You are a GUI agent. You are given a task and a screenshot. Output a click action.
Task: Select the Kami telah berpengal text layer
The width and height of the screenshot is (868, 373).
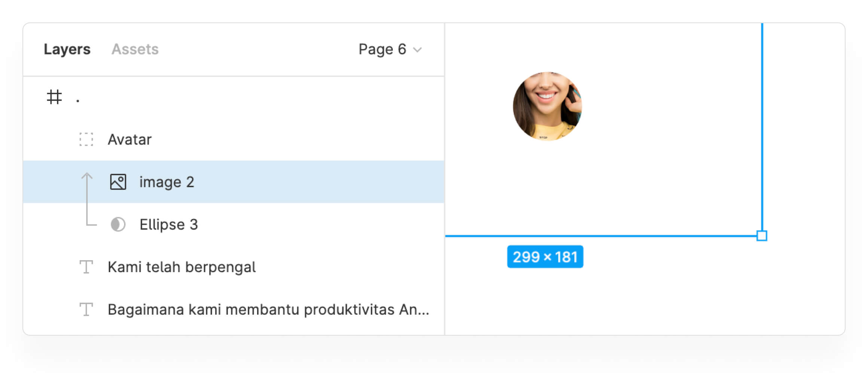tap(182, 267)
